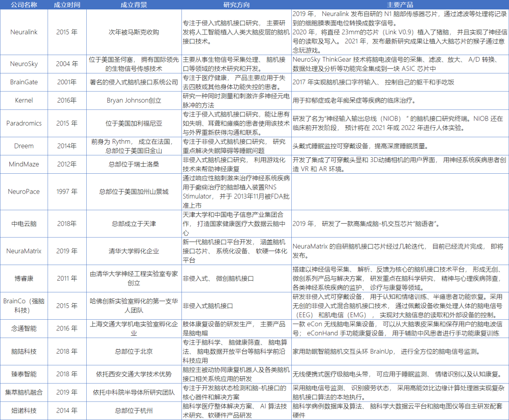The width and height of the screenshot is (509, 420).
Task: Click the 博睿康 company cell
Action: click(x=24, y=278)
